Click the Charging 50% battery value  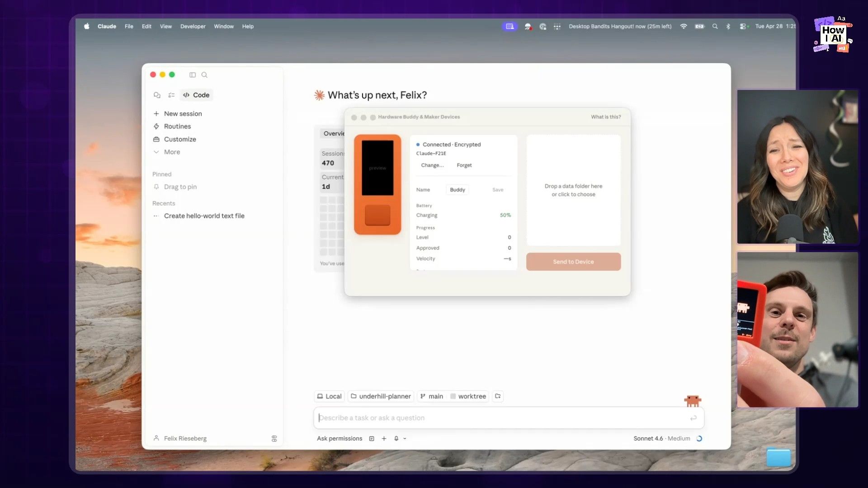[x=505, y=215]
